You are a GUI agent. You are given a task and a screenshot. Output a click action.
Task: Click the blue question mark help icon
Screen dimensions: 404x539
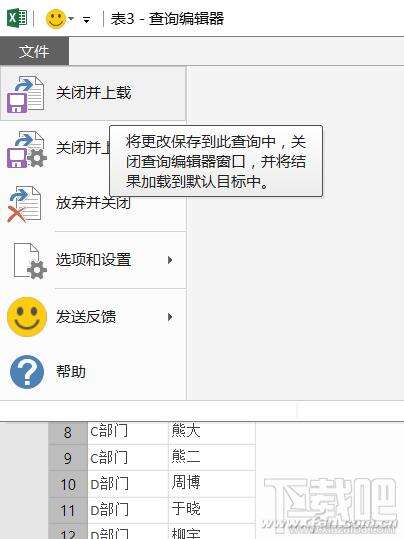point(27,372)
